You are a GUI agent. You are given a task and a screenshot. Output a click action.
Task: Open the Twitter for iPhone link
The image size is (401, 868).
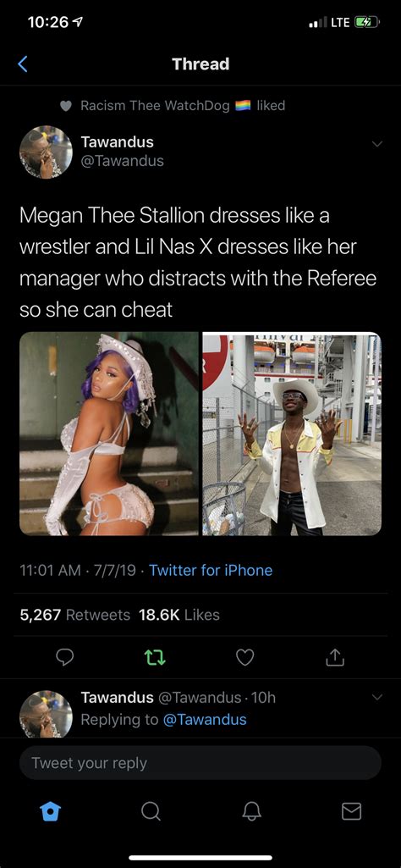coord(211,570)
